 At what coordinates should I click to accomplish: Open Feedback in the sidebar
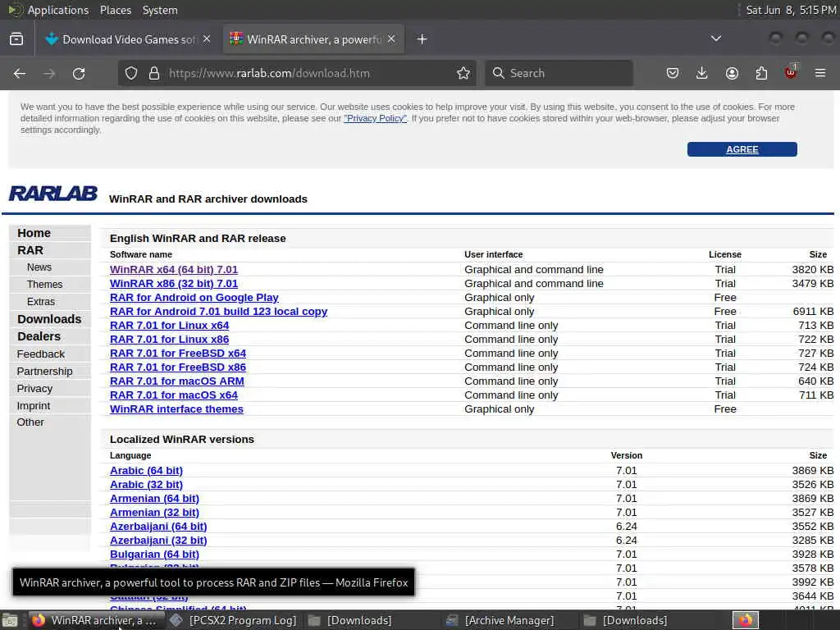point(41,354)
